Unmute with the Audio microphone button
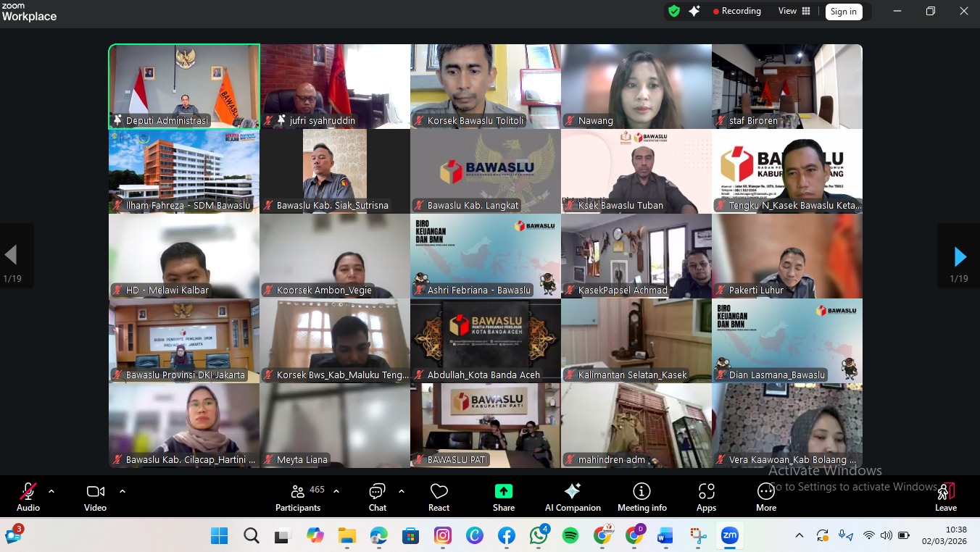980x552 pixels. (28, 497)
